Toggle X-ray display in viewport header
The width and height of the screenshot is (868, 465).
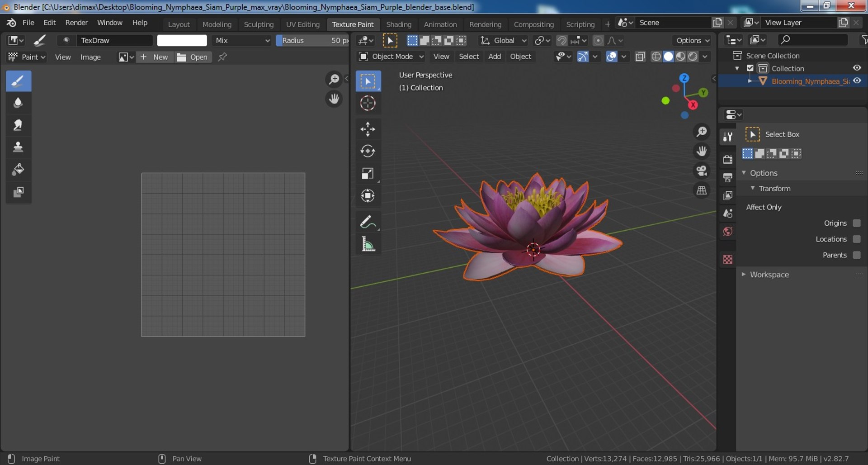(640, 57)
